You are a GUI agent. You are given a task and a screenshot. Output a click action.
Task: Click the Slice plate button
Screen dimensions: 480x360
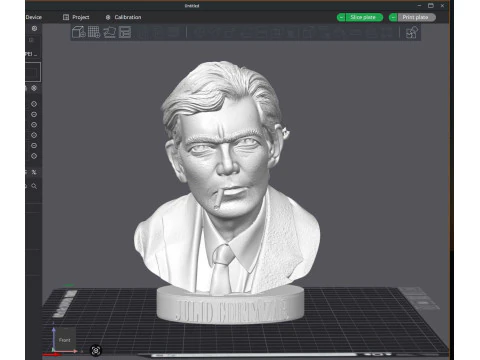click(x=364, y=17)
